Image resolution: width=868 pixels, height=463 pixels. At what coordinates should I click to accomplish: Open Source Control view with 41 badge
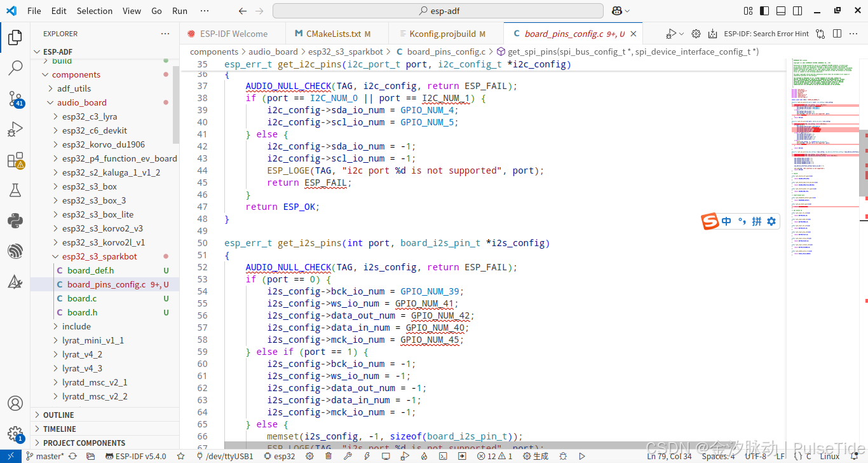coord(15,99)
